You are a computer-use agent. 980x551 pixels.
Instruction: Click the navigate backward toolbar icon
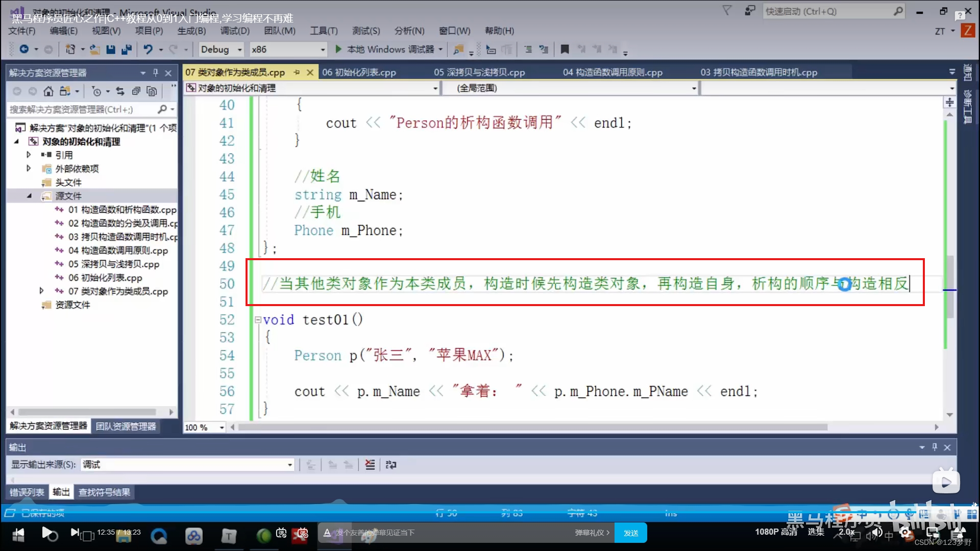[x=24, y=49]
